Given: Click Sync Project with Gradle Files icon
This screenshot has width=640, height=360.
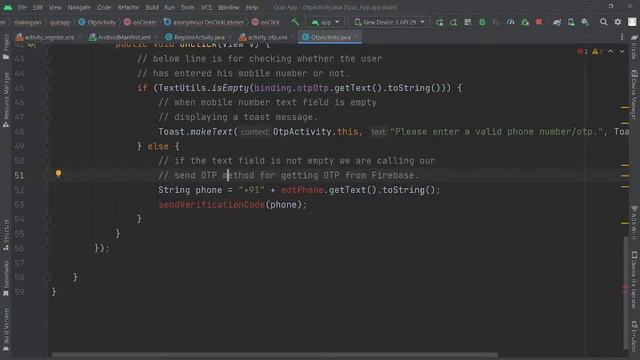Looking at the screenshot, I should click(x=557, y=22).
